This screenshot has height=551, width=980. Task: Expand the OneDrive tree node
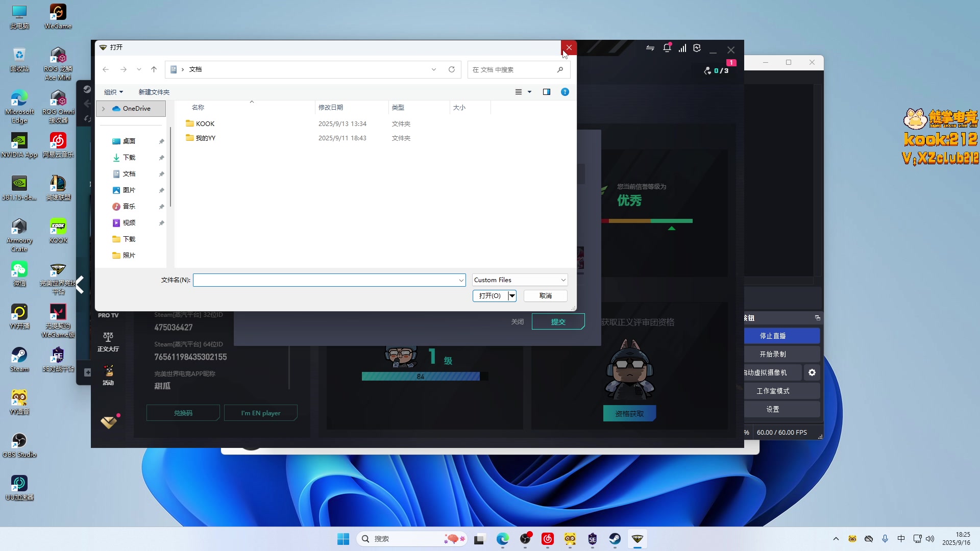click(104, 109)
